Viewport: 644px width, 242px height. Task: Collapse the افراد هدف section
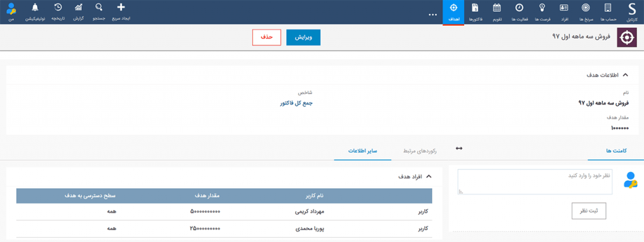click(429, 176)
